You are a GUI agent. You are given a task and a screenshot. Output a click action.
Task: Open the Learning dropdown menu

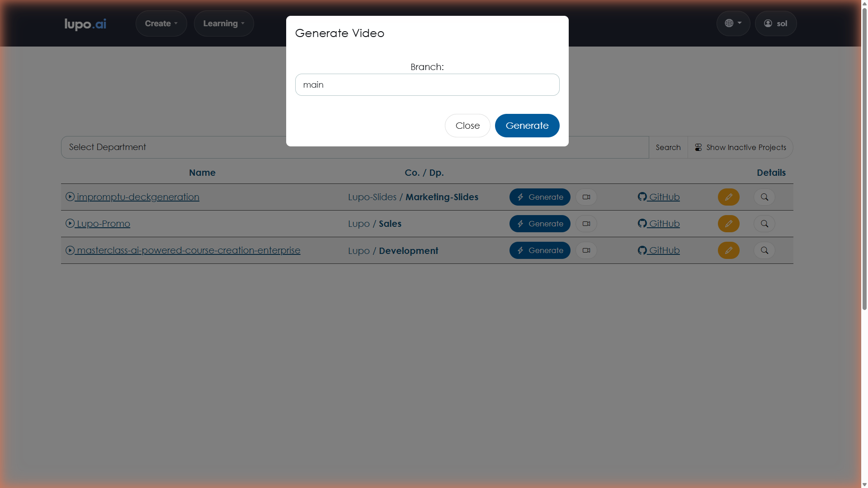[x=224, y=23]
